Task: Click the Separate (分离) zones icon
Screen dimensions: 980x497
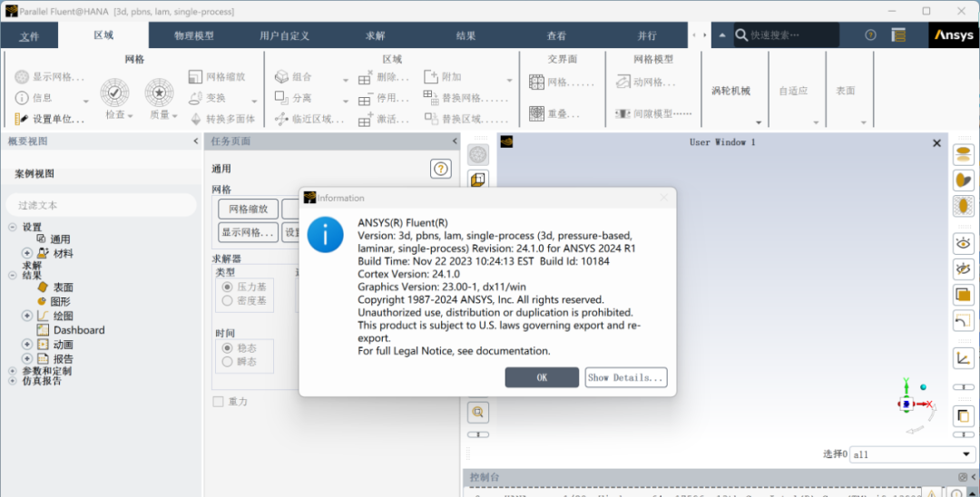Action: 282,97
